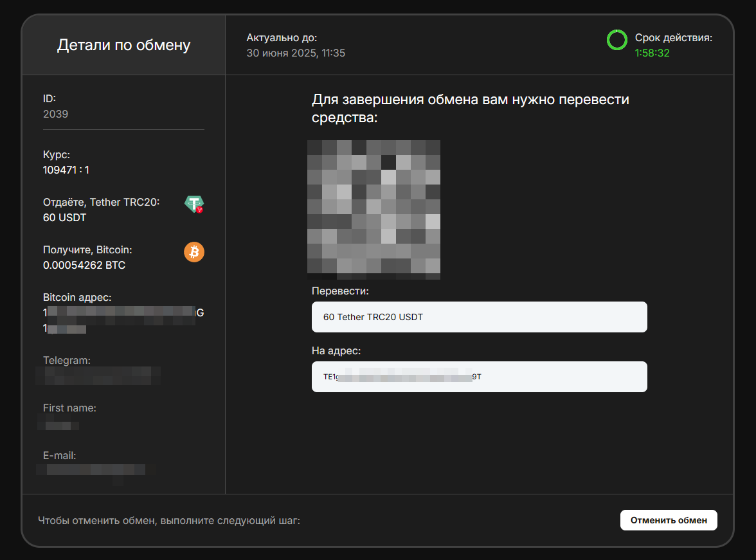The height and width of the screenshot is (560, 756).
Task: Click the 'Для завершения обмена' instruction heading
Action: [470, 108]
